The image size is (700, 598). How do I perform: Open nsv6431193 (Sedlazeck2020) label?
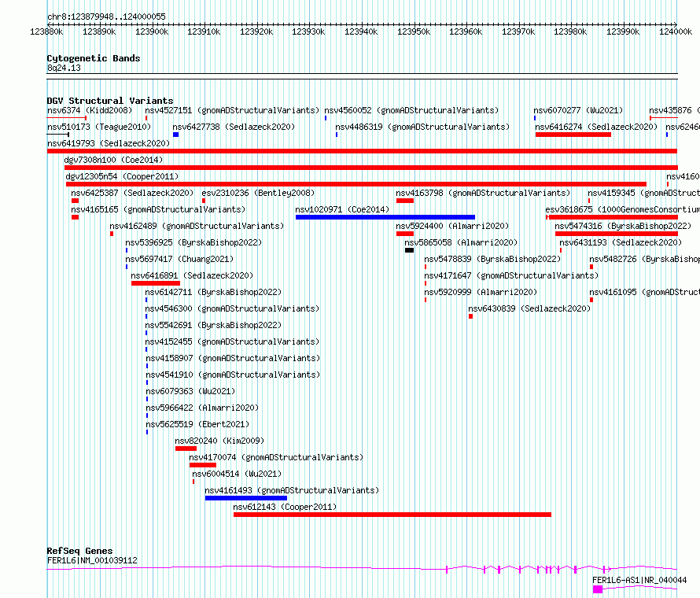pyautogui.click(x=621, y=242)
